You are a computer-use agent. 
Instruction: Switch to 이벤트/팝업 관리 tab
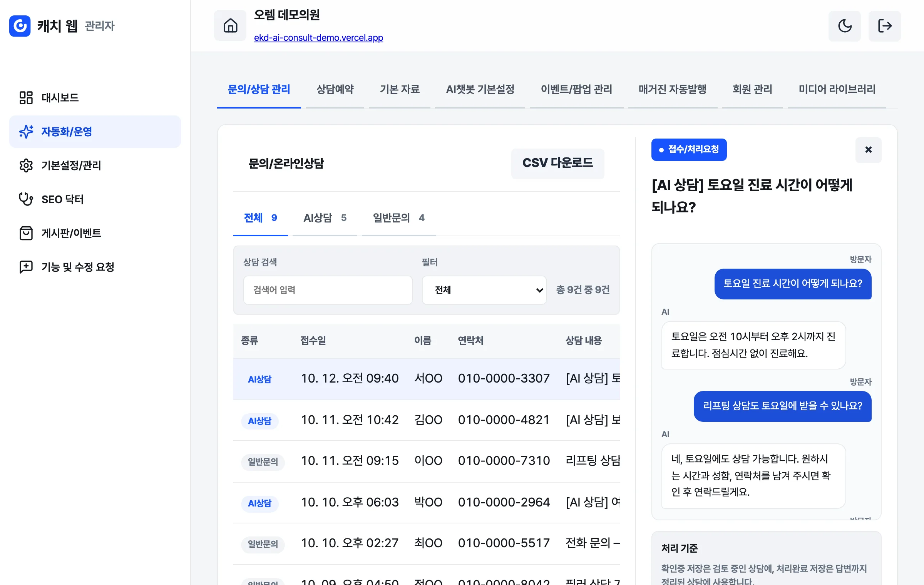(576, 89)
